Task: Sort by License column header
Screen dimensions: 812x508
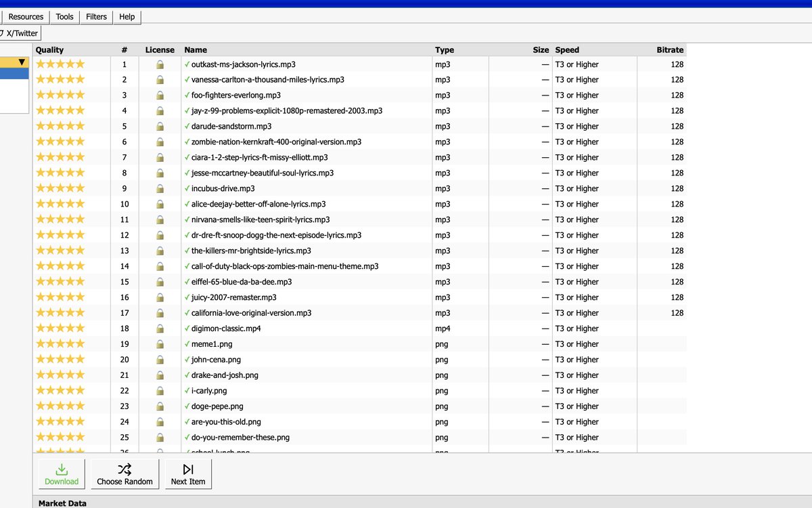Action: tap(160, 50)
